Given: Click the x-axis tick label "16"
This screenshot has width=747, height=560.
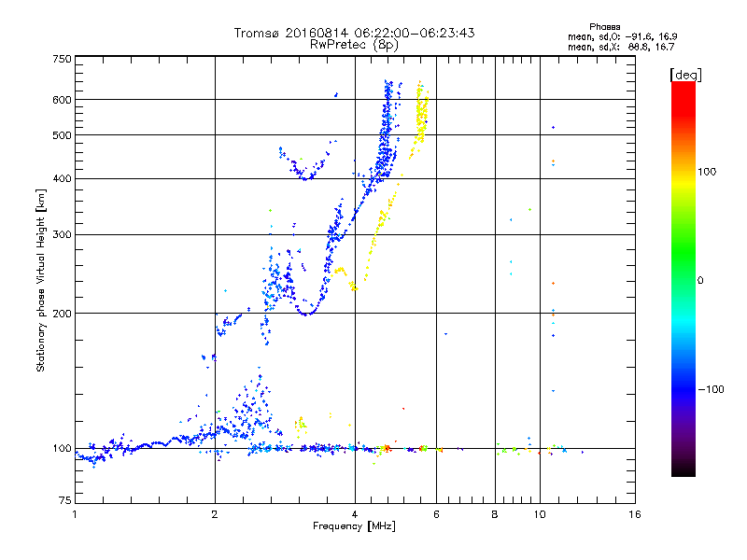Looking at the screenshot, I should pyautogui.click(x=635, y=514).
